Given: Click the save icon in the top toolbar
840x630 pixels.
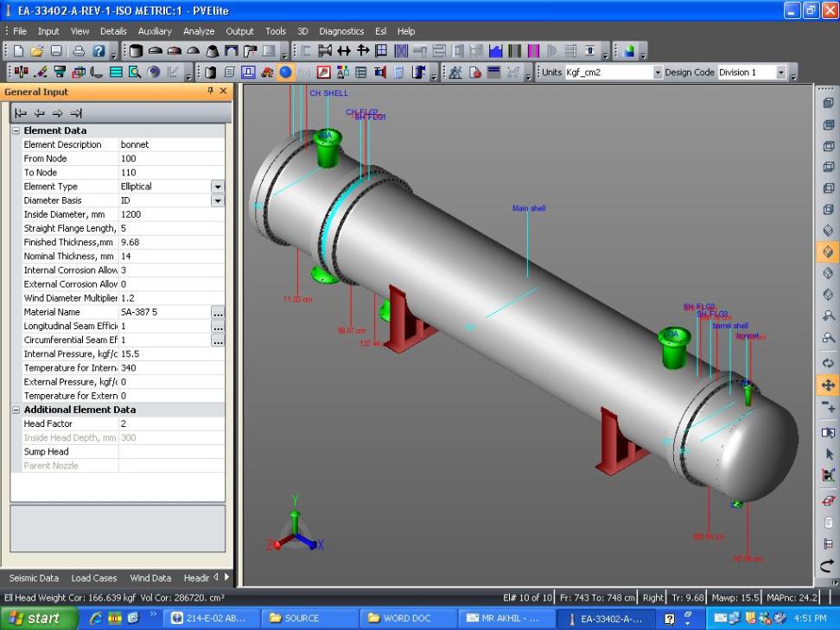Looking at the screenshot, I should point(55,52).
